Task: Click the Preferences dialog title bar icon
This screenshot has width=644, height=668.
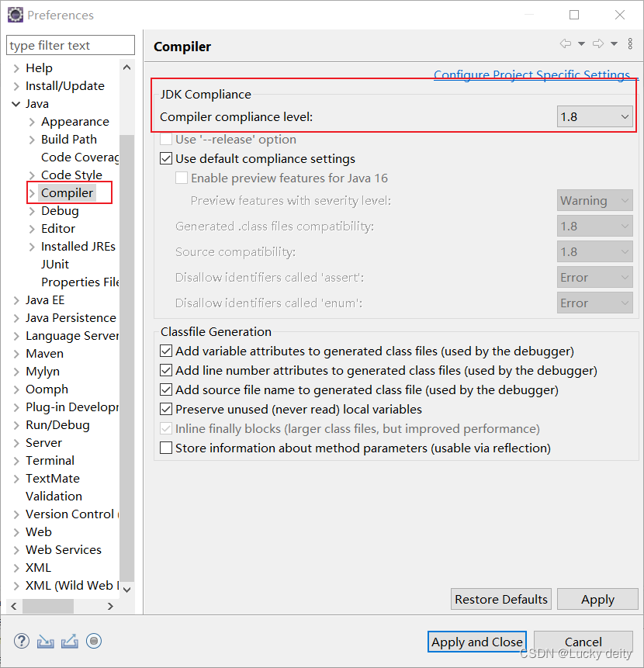Action: click(15, 15)
